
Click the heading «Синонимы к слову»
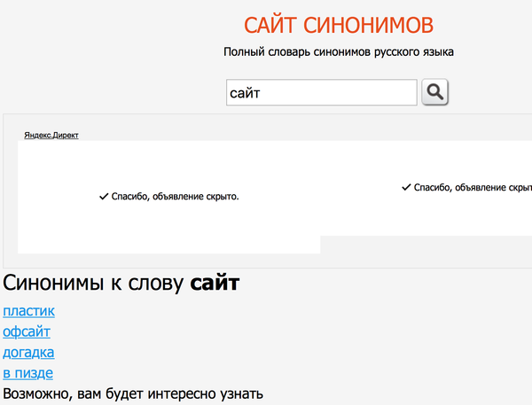click(96, 284)
